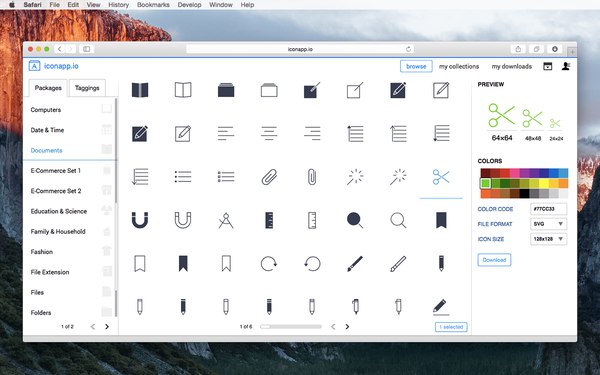This screenshot has height=375, width=600.
Task: Select the Education & Science package
Action: pos(59,211)
